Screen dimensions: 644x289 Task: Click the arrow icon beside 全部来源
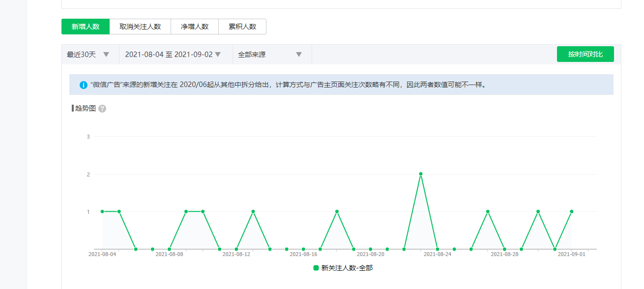click(299, 55)
